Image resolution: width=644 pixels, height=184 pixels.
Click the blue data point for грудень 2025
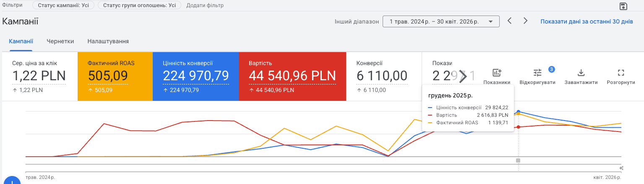coord(519,112)
